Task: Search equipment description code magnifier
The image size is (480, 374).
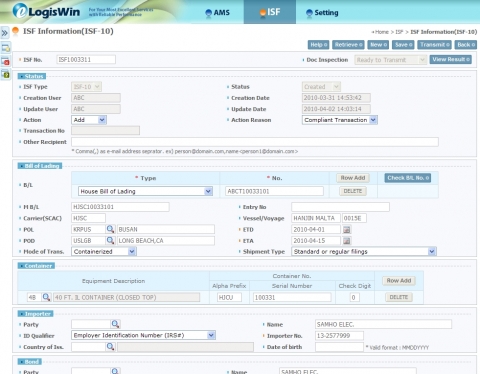Action: click(46, 297)
